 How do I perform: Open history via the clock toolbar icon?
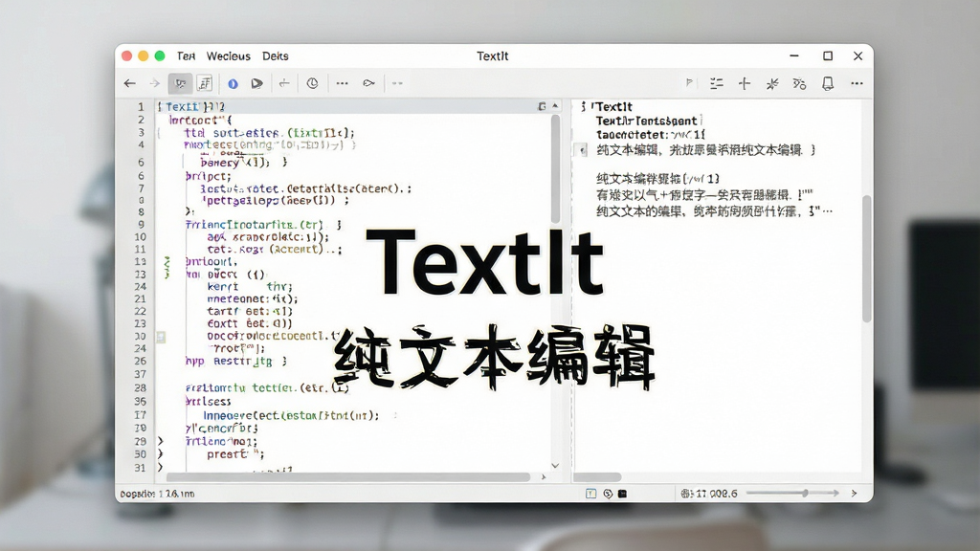[312, 83]
